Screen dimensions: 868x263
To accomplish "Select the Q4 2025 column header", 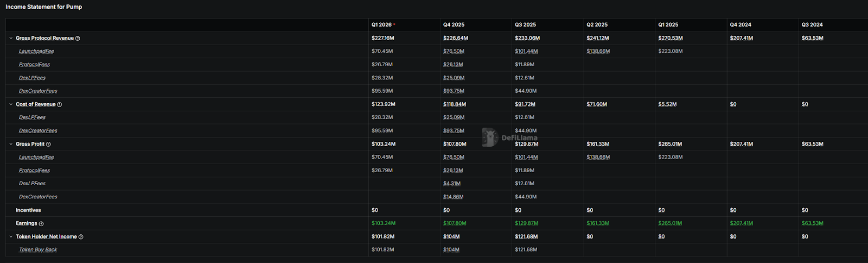I will coord(454,25).
